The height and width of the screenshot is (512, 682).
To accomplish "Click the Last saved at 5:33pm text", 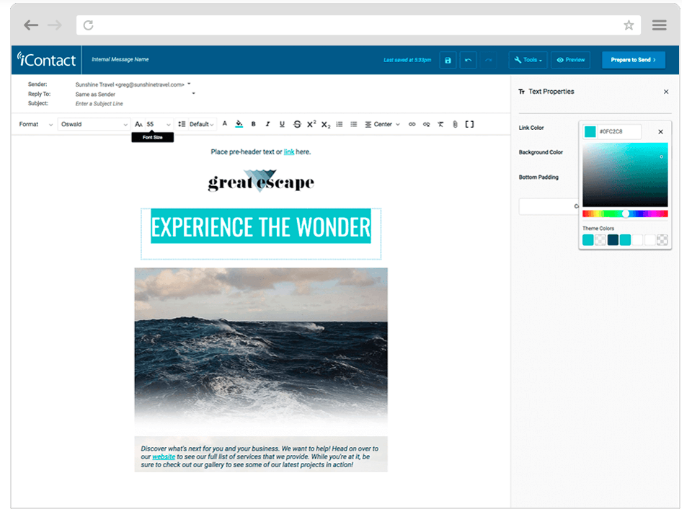I will [407, 60].
